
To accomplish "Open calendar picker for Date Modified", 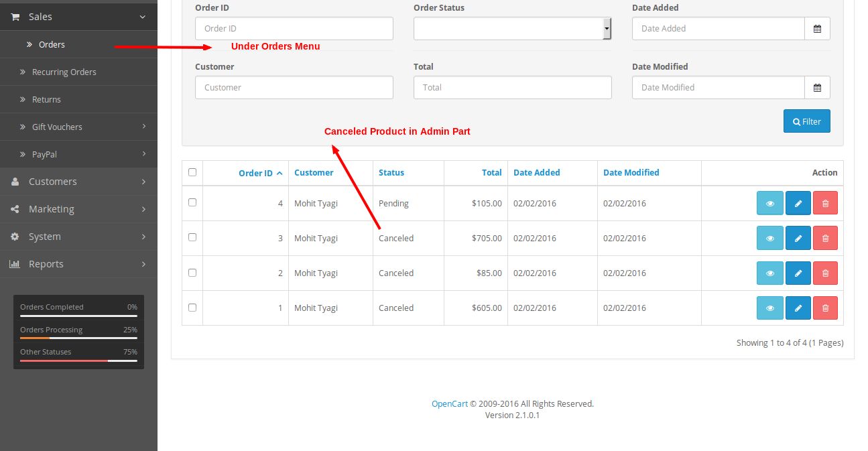I will (x=817, y=87).
